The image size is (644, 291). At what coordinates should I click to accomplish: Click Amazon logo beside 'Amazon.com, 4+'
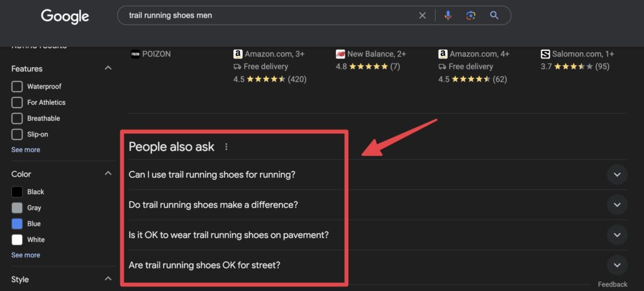[x=443, y=54]
